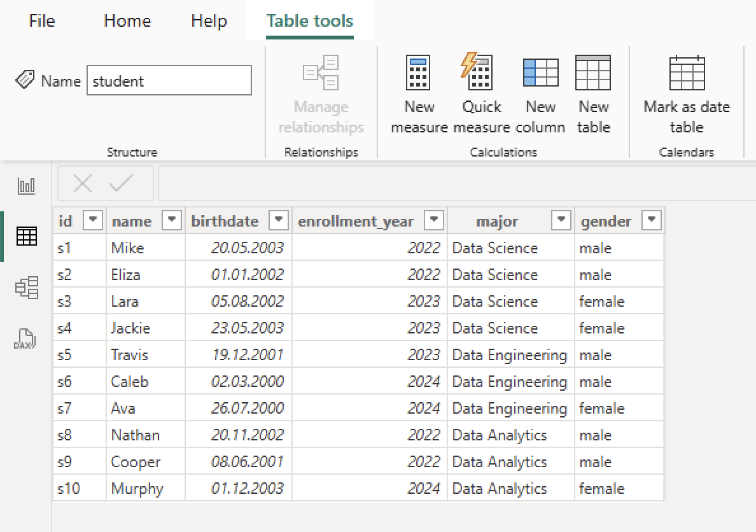
Task: Open the gender column filter dropdown
Action: click(x=651, y=221)
